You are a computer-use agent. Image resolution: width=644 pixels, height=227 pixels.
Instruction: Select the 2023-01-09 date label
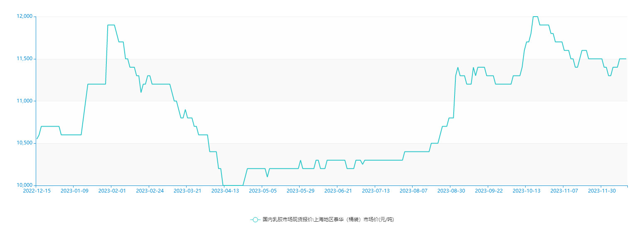click(75, 191)
